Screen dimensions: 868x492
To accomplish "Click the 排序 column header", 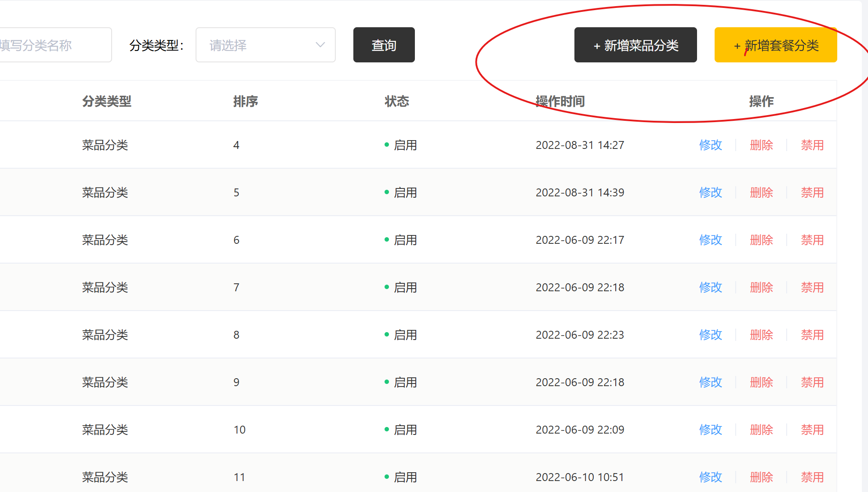I will [x=245, y=101].
